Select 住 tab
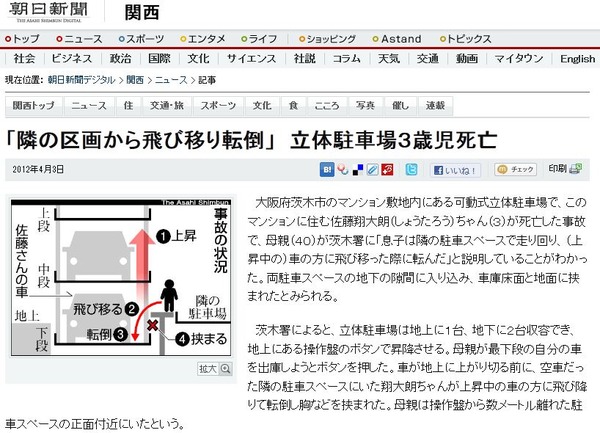This screenshot has width=600, height=433. [128, 106]
